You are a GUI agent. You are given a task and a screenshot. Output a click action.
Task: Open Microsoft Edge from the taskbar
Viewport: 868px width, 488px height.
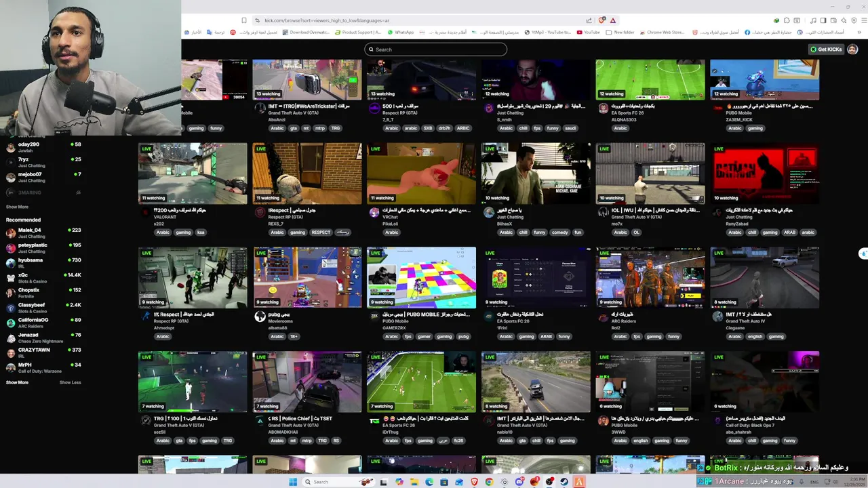(x=429, y=482)
